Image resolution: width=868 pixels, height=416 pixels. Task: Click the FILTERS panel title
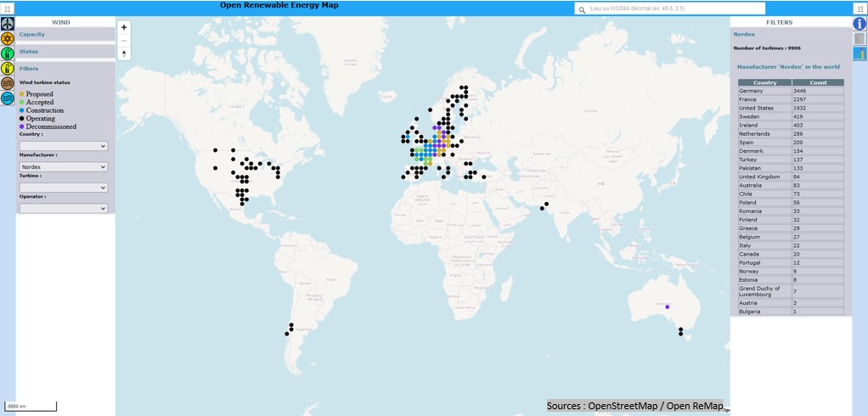click(780, 23)
